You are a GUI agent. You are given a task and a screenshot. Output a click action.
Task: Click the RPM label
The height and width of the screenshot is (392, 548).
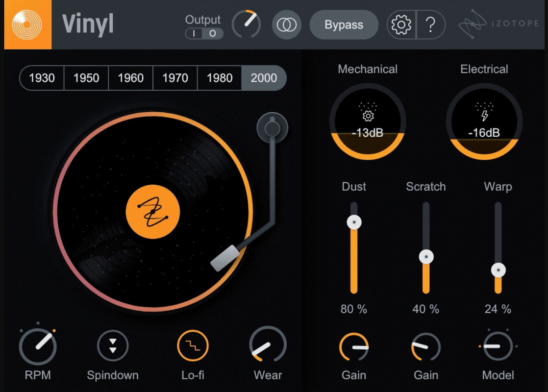38,375
